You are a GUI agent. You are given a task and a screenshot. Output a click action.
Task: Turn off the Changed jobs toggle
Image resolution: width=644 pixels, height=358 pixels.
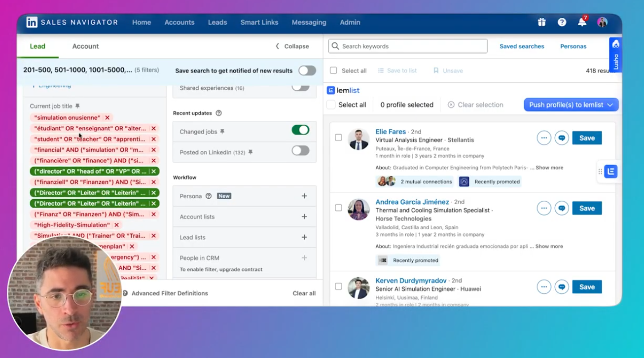coord(300,130)
